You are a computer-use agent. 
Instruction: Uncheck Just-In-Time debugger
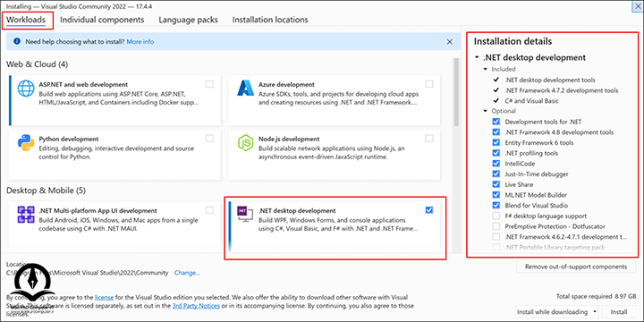point(496,174)
